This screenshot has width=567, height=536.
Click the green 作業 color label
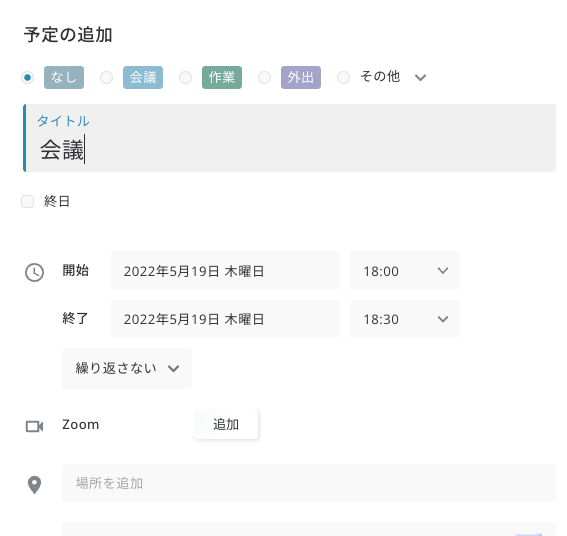(222, 77)
